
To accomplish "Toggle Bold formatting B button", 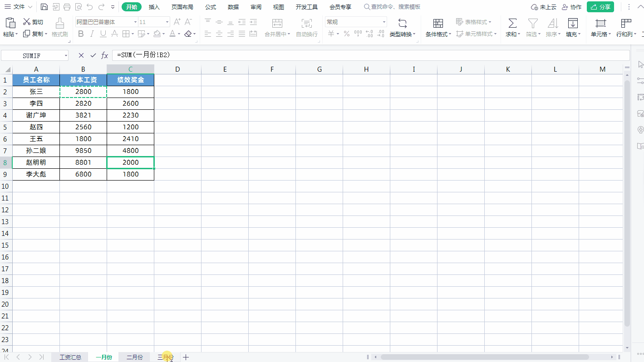I will (x=81, y=34).
